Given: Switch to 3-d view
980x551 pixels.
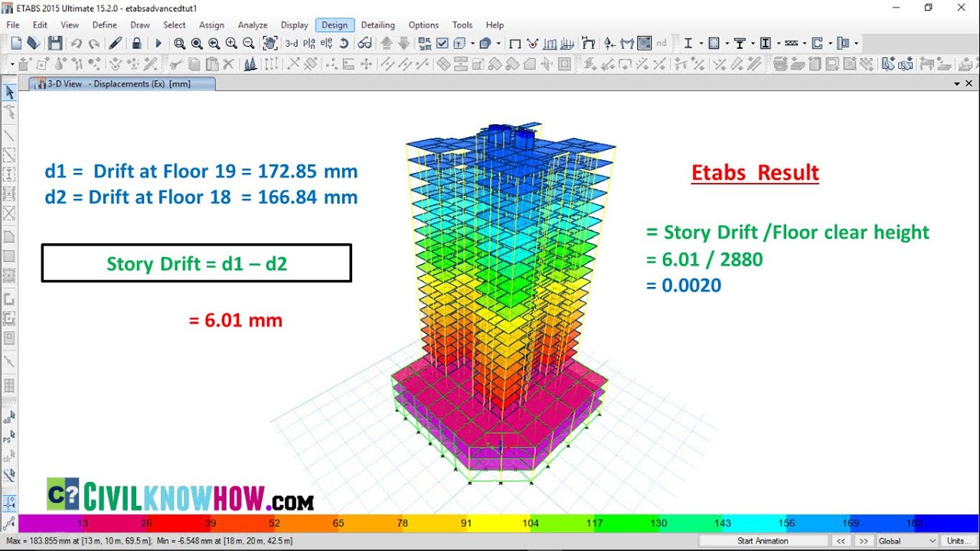Looking at the screenshot, I should coord(292,44).
